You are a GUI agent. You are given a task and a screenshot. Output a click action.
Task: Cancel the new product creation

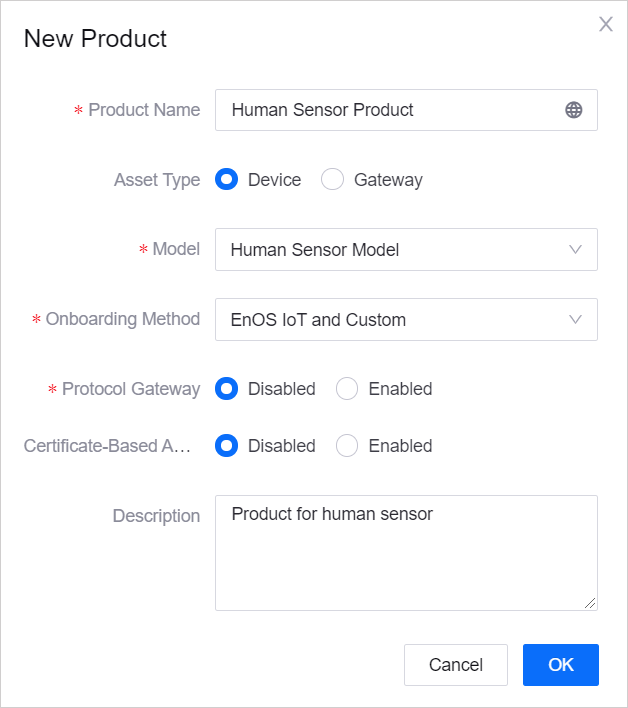pyautogui.click(x=456, y=665)
